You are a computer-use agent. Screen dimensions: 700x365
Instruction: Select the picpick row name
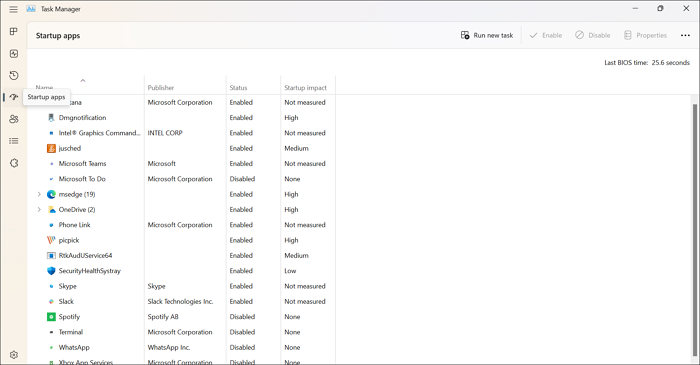pos(69,240)
